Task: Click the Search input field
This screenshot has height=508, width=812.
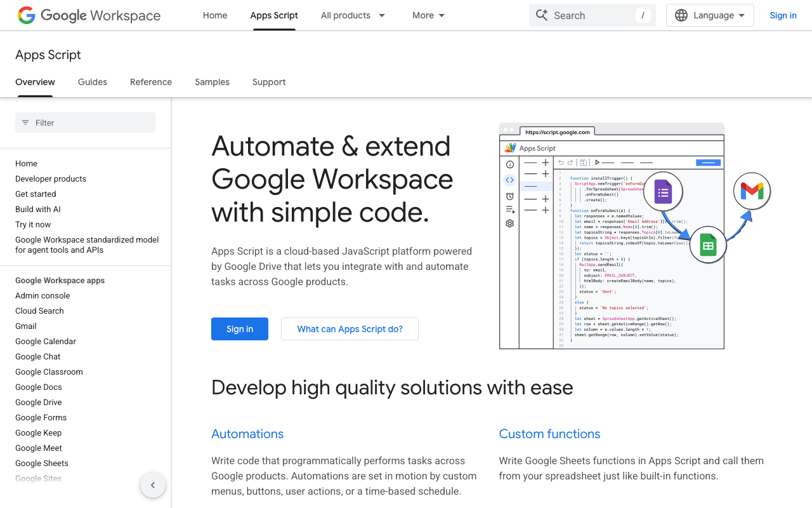Action: pyautogui.click(x=593, y=15)
